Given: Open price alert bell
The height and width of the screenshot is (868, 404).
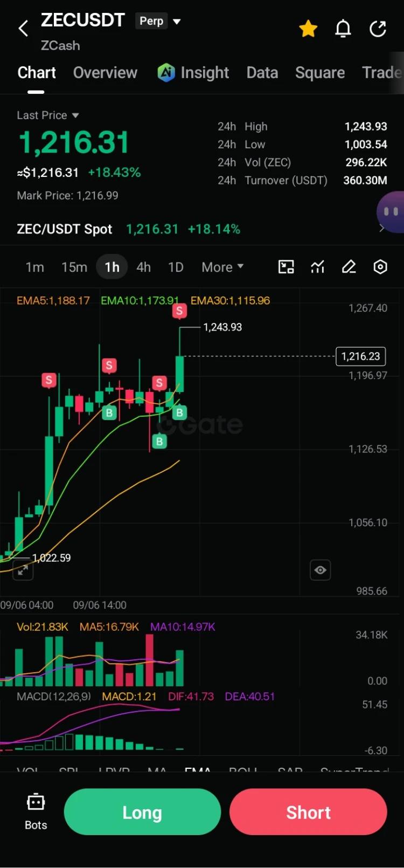Looking at the screenshot, I should click(343, 29).
